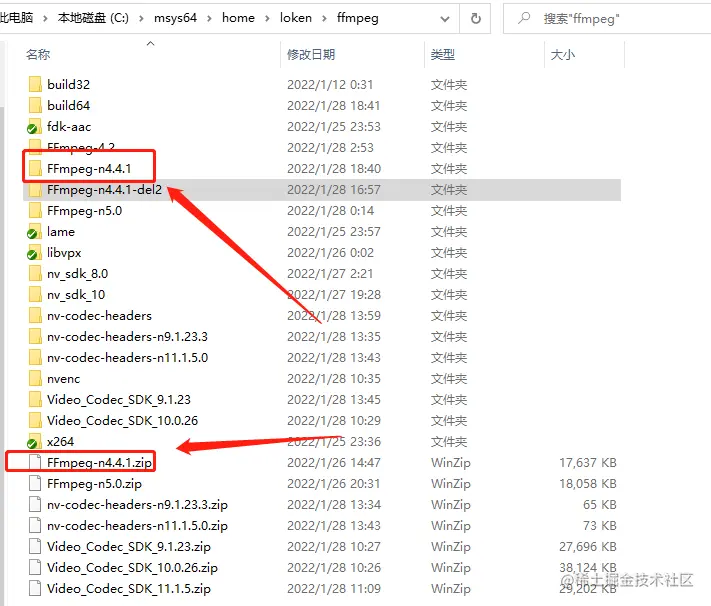Click the nv-codec-headers-n9.1.23.3 folder icon
711x606 pixels.
(35, 337)
